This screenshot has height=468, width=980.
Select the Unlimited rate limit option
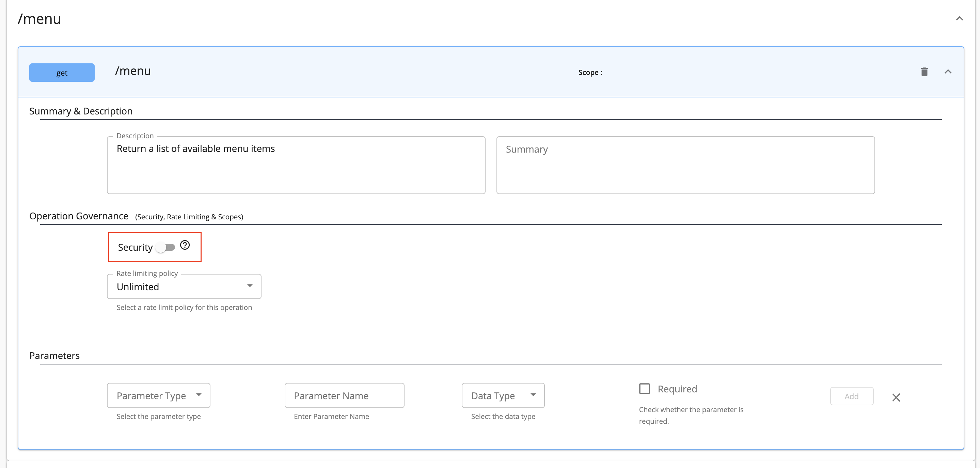click(184, 286)
